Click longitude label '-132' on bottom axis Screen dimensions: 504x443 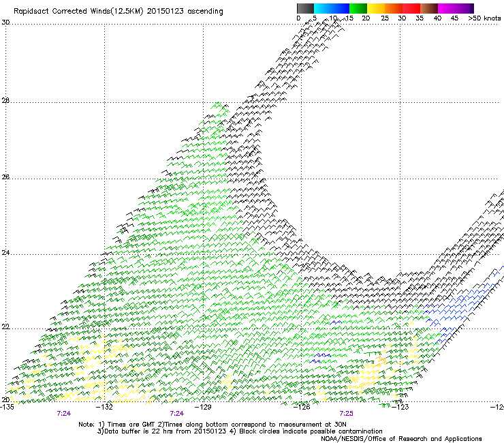click(105, 407)
